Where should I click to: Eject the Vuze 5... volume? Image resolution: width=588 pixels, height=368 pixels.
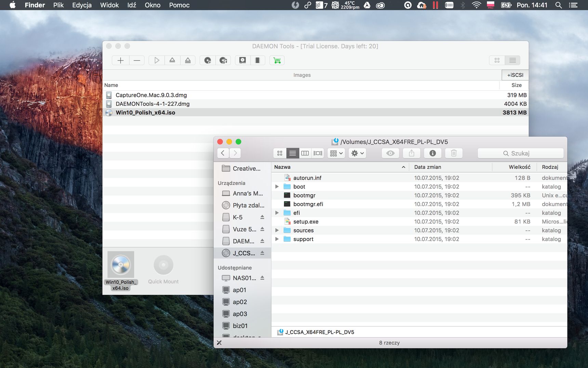click(262, 229)
